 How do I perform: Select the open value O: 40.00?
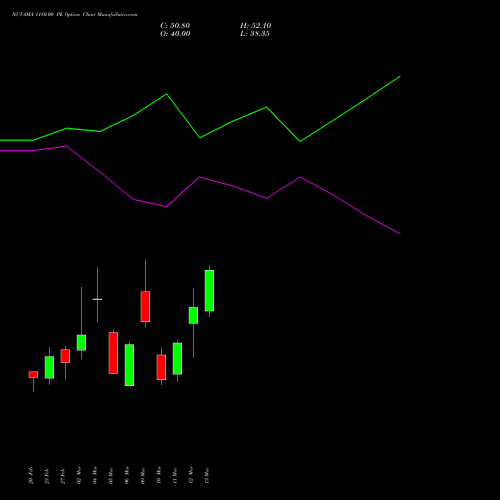(175, 34)
